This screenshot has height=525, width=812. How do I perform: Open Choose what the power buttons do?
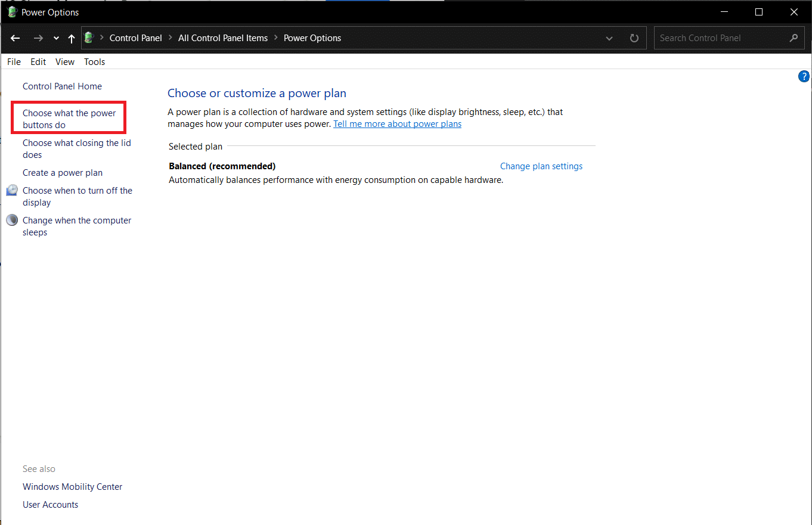pos(69,119)
